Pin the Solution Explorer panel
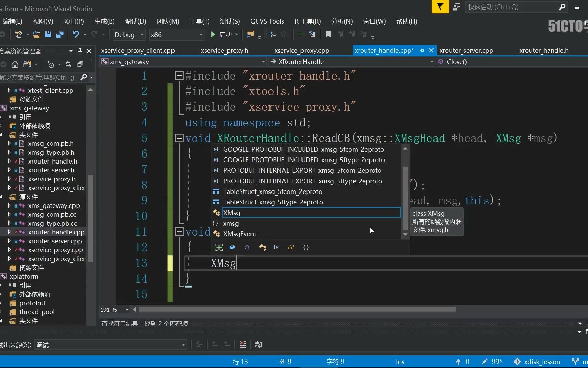 pos(80,51)
